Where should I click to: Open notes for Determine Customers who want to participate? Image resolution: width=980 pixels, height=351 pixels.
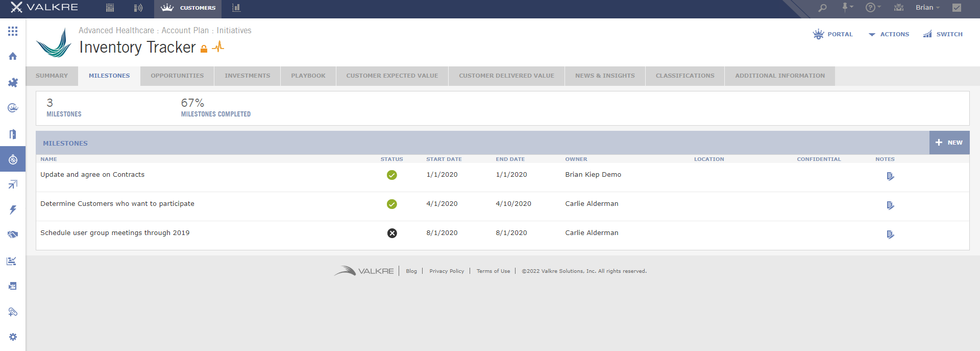click(x=890, y=205)
